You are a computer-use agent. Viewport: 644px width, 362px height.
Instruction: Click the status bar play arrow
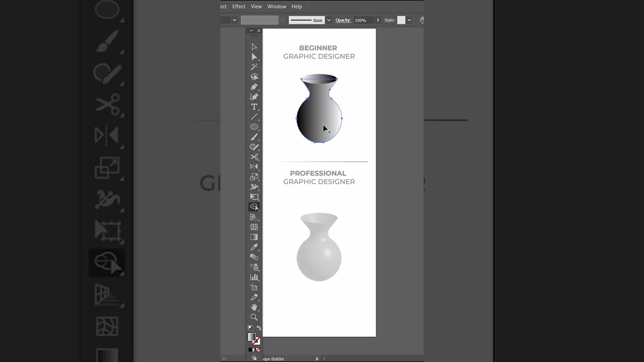coord(317,358)
